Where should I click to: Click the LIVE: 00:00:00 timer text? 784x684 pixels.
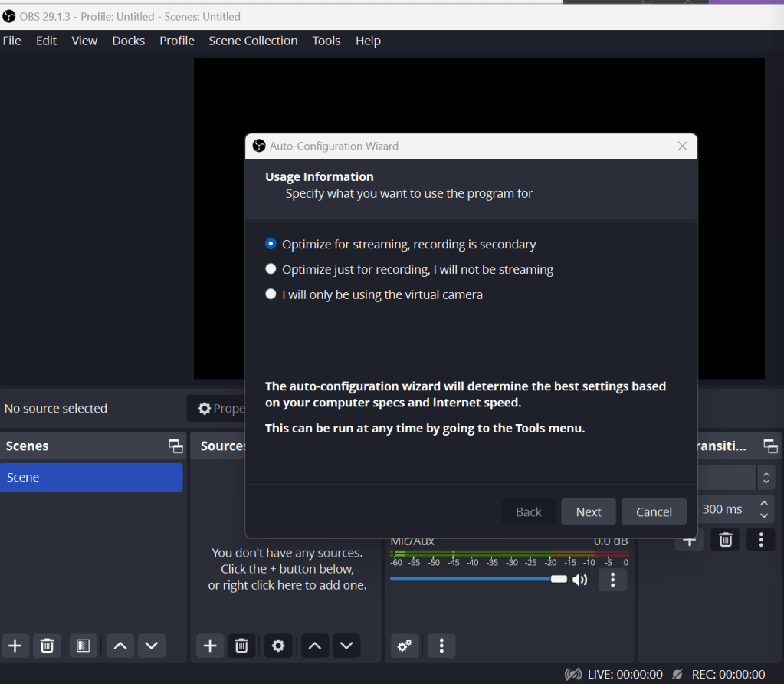tap(625, 675)
